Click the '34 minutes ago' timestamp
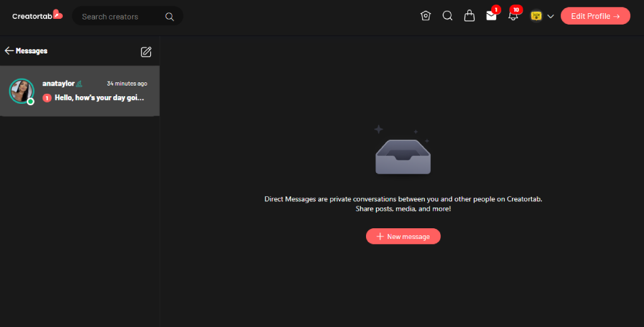Image resolution: width=644 pixels, height=327 pixels. coord(127,84)
